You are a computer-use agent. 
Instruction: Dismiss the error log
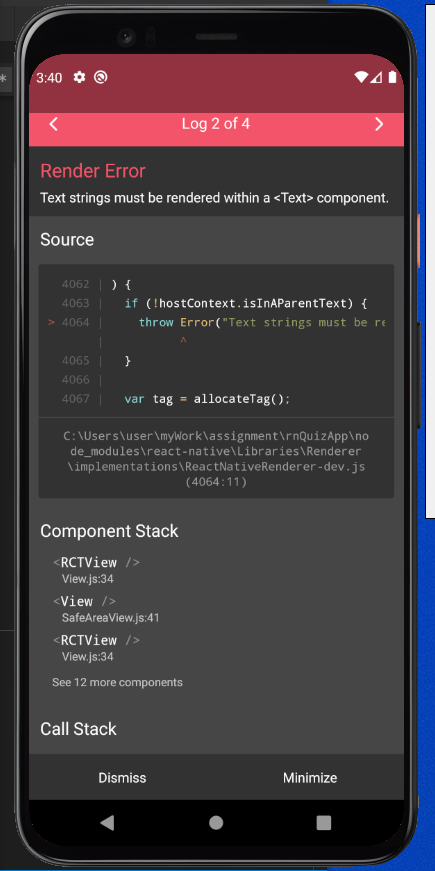click(122, 778)
